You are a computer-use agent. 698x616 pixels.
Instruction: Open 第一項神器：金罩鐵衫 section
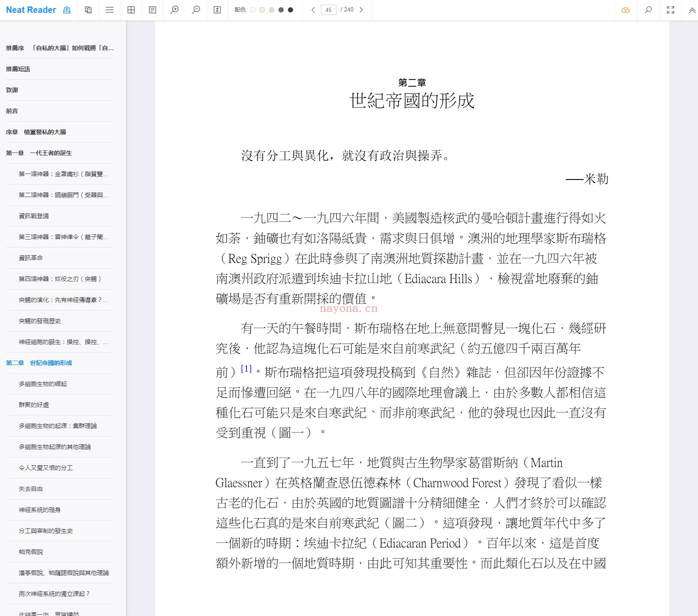(x=63, y=174)
